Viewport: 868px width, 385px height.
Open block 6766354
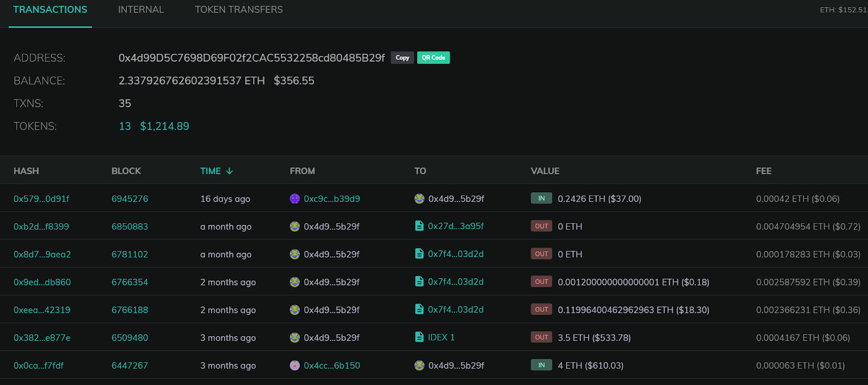130,282
